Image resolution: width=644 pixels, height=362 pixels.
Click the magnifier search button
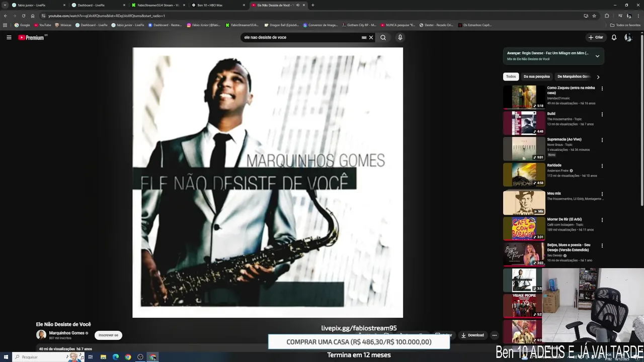click(x=383, y=37)
